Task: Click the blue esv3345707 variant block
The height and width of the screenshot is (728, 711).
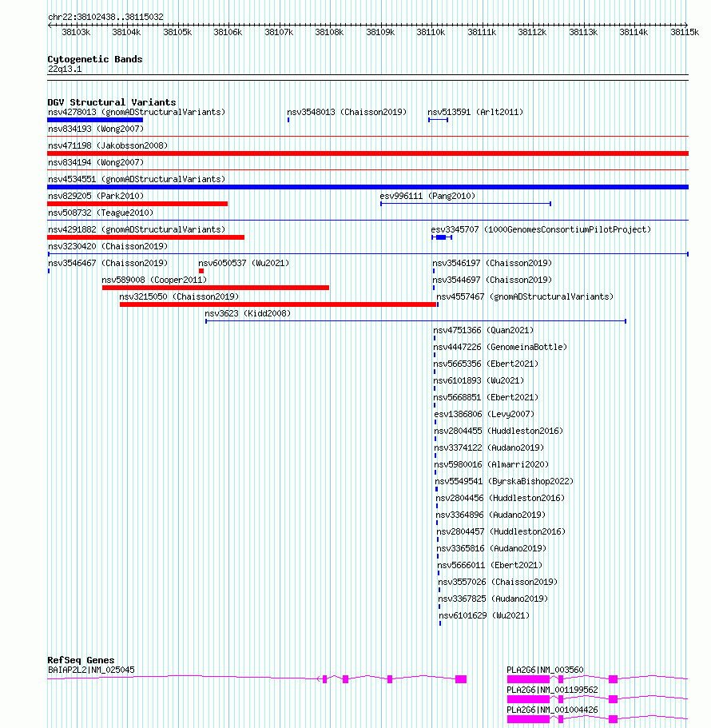Action: click(441, 237)
